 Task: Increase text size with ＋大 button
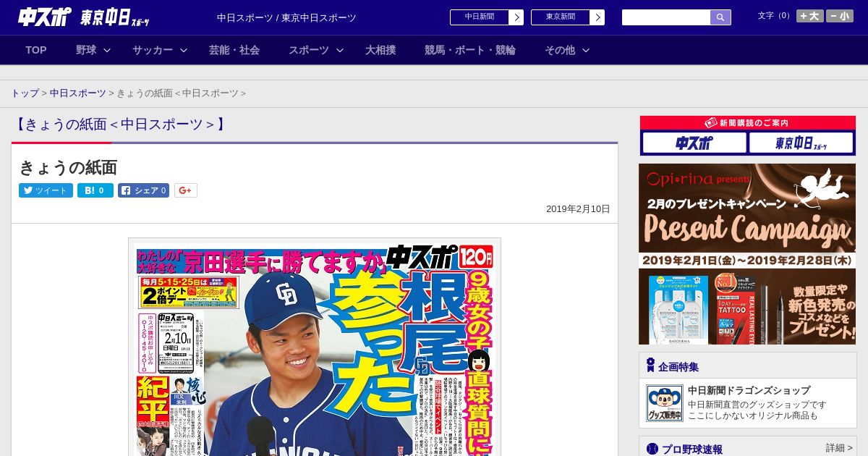(810, 16)
